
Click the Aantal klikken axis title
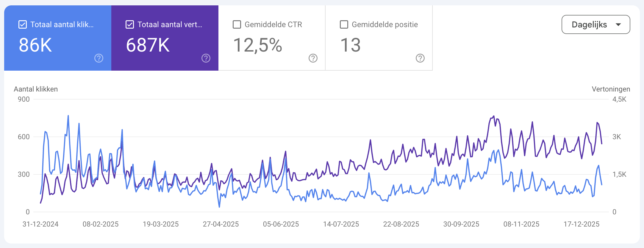click(36, 89)
